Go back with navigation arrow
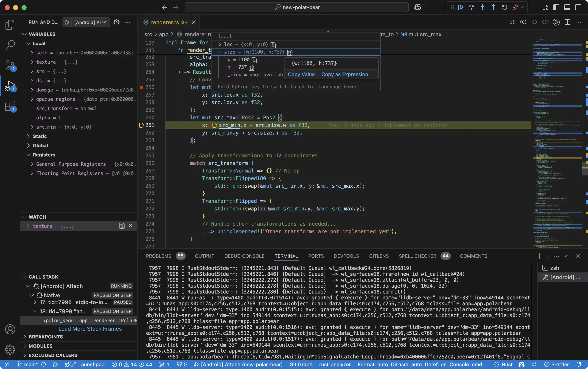This screenshot has height=369, width=588. pyautogui.click(x=165, y=7)
